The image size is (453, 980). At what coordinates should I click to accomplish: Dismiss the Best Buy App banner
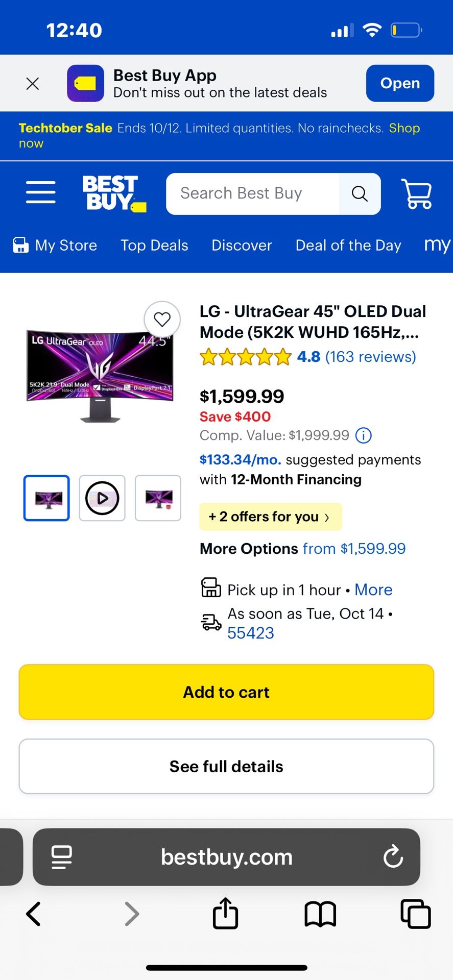pyautogui.click(x=33, y=84)
